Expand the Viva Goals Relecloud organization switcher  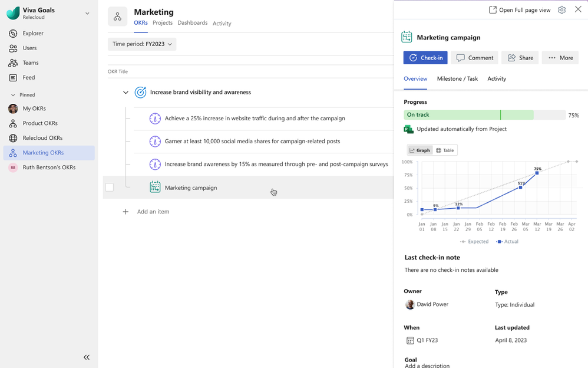(87, 14)
